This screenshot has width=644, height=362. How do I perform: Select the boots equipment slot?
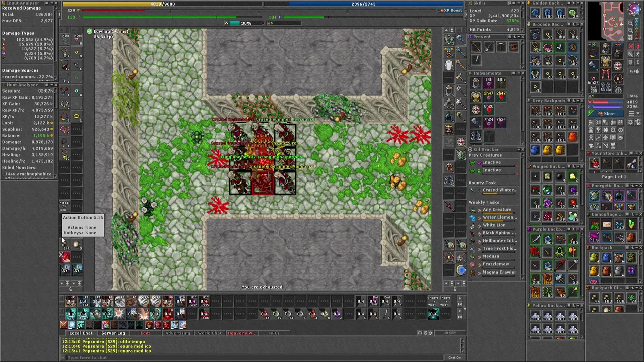point(606,87)
